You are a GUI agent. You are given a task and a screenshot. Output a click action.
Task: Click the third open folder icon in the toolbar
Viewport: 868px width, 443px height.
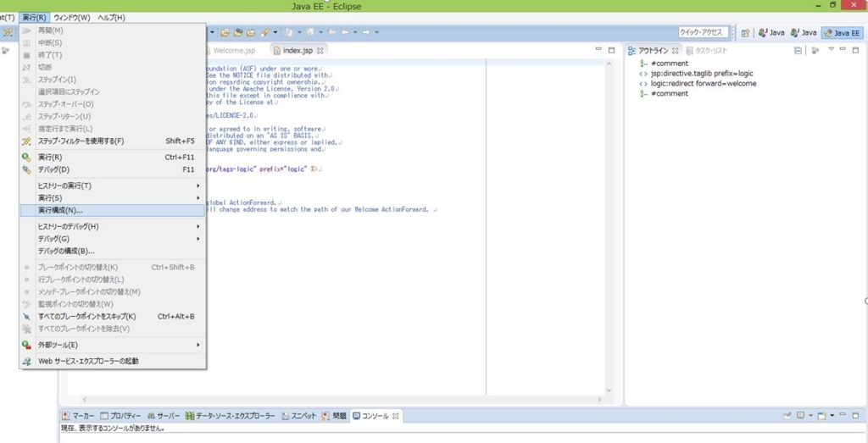coord(251,33)
